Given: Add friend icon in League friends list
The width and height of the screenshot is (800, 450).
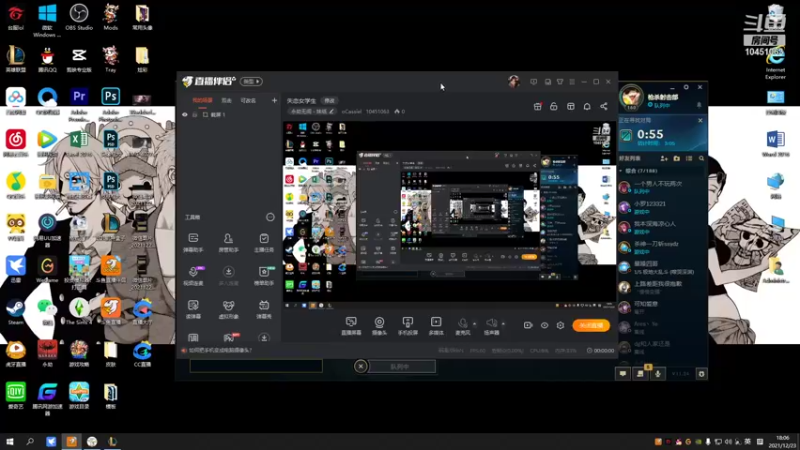Looking at the screenshot, I should (664, 159).
